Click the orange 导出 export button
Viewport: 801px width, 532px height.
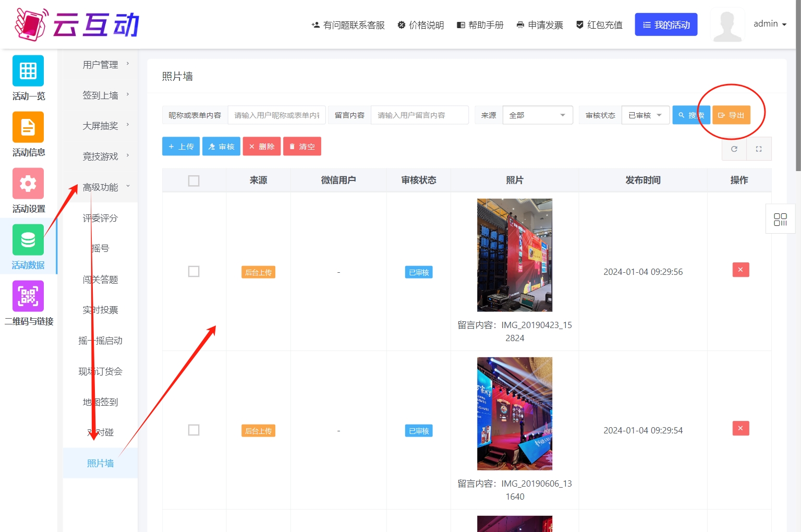click(731, 115)
